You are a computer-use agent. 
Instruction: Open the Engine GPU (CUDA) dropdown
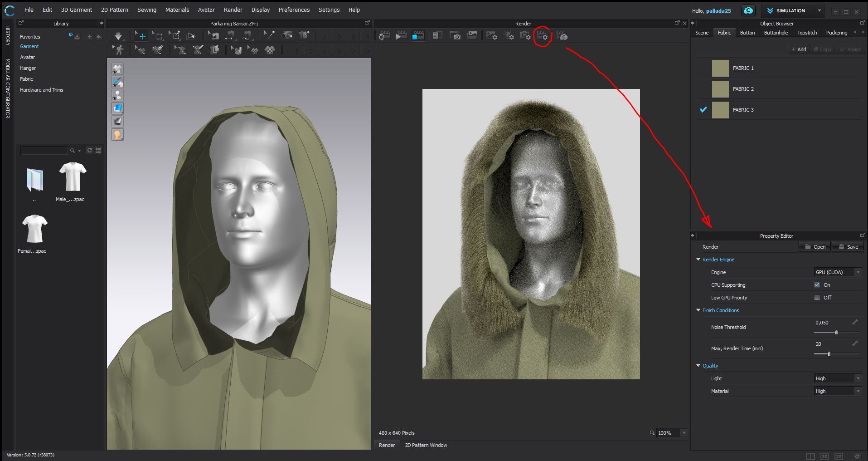coord(838,272)
